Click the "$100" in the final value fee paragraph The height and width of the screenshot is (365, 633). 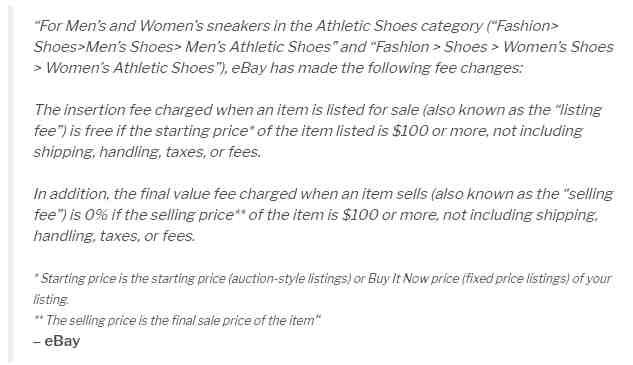pos(360,215)
